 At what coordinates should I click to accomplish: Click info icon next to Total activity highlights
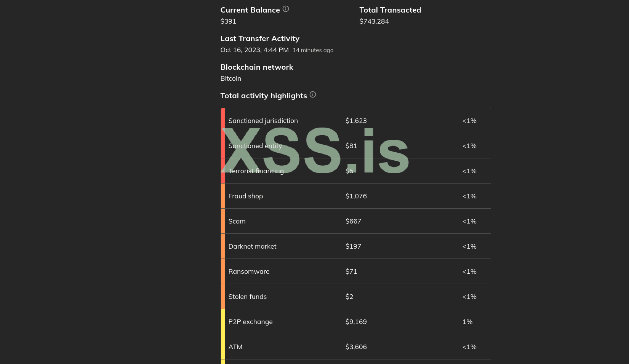[x=313, y=95]
